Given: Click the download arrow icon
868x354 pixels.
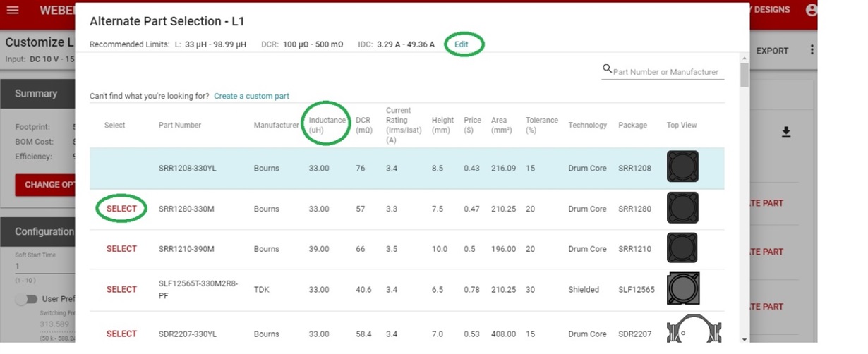Looking at the screenshot, I should pos(786,132).
